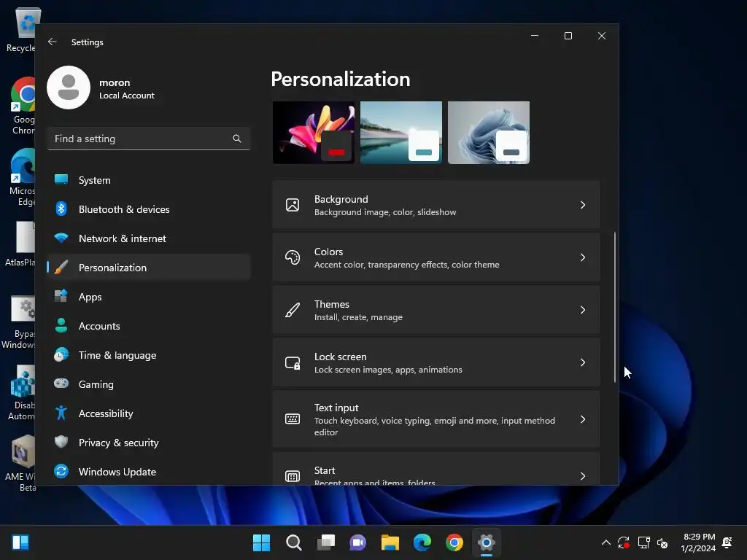This screenshot has height=560, width=747.
Task: Go to Network & internet
Action: 149,238
